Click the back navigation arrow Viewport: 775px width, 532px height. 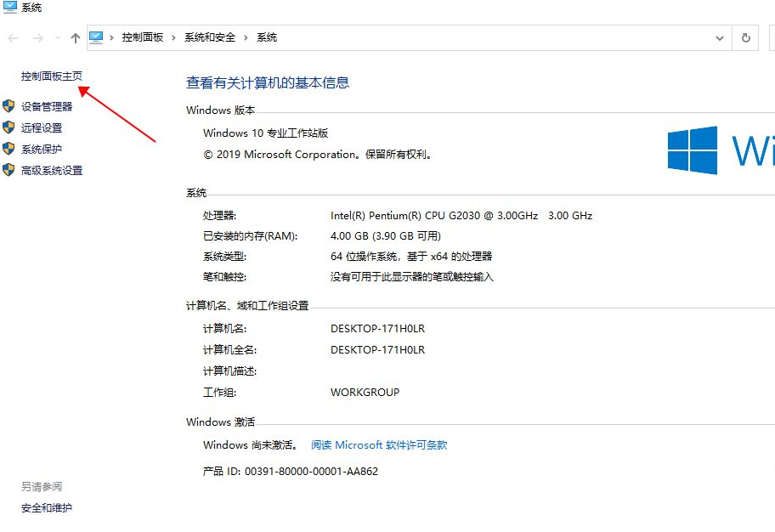tap(13, 38)
